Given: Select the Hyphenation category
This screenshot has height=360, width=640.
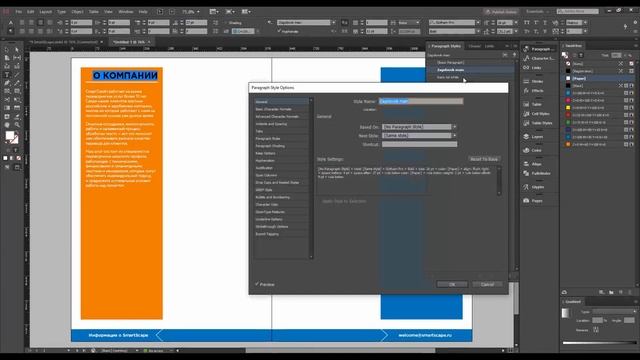Looking at the screenshot, I should pyautogui.click(x=281, y=161).
